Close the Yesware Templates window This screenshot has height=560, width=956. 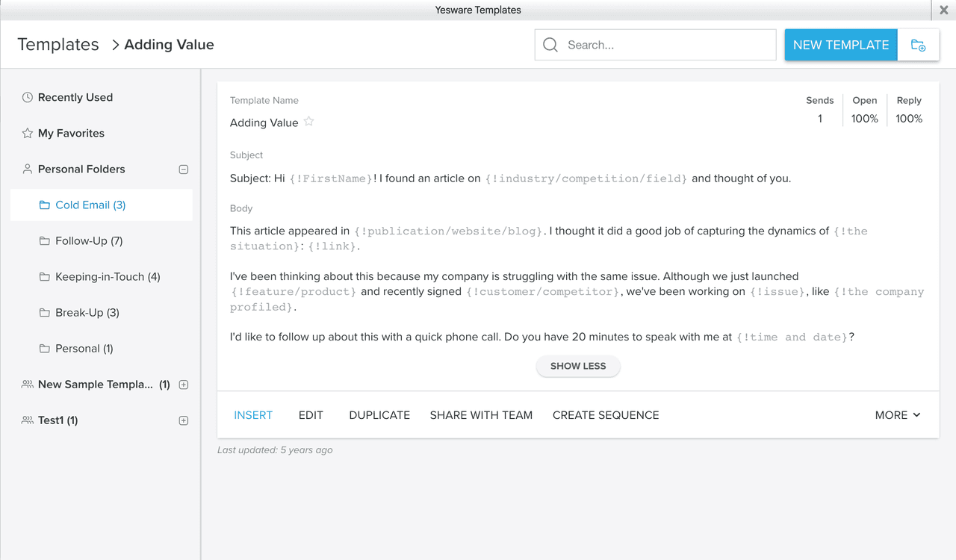point(944,10)
